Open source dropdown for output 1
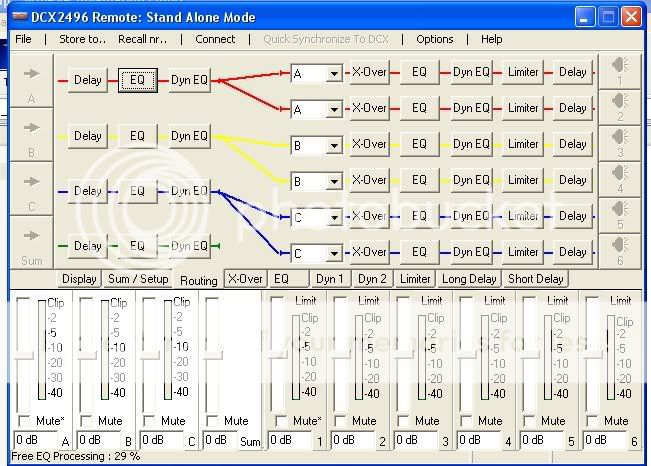The height and width of the screenshot is (466, 651). coord(334,74)
